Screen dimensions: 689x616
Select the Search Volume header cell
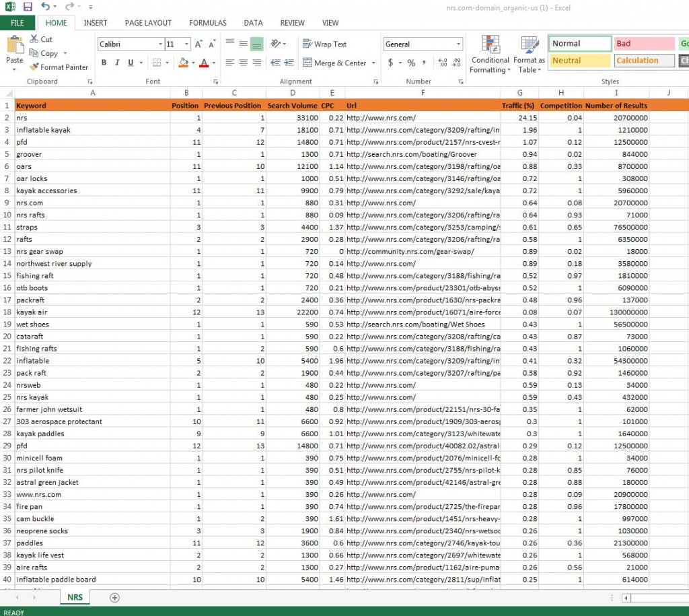[x=292, y=106]
